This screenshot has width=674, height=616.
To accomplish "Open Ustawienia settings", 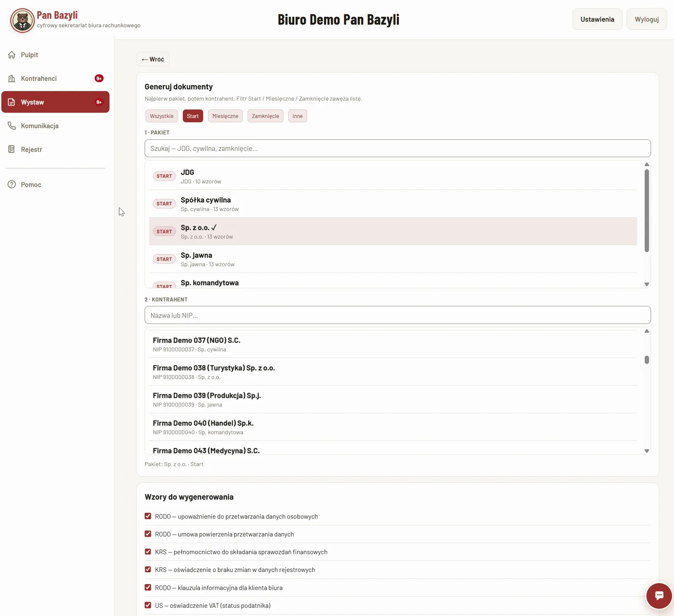I will (597, 19).
